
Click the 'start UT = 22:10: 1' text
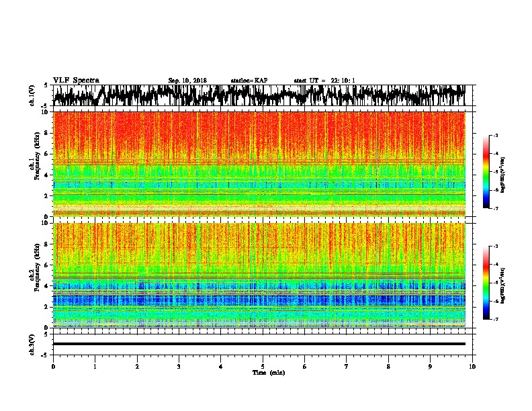(x=324, y=81)
